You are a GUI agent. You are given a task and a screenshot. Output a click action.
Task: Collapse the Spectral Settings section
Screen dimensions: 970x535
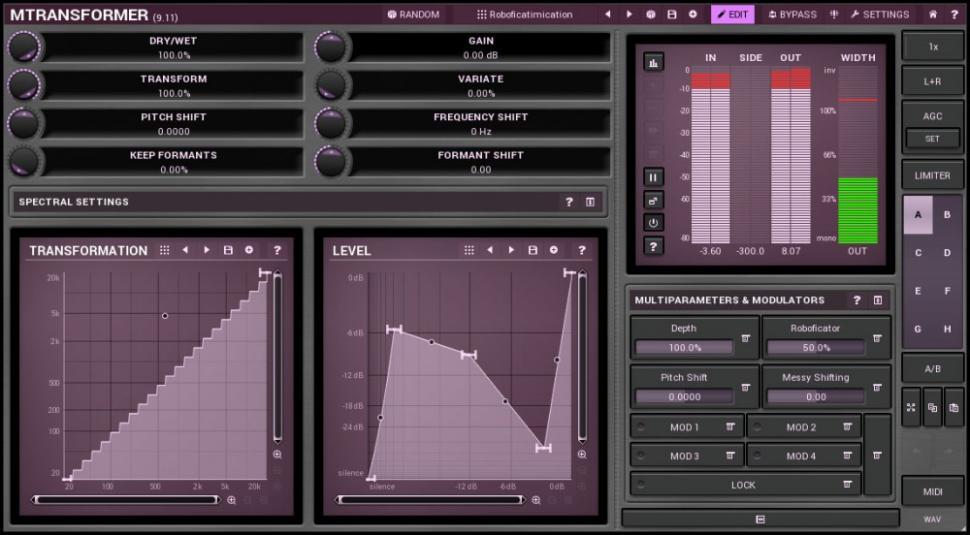(590, 202)
